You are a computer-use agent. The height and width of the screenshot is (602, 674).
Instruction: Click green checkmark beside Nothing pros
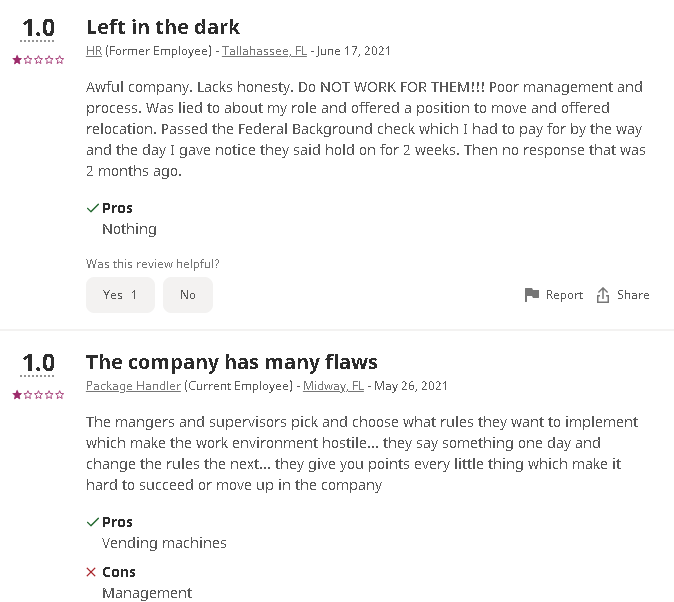[92, 208]
